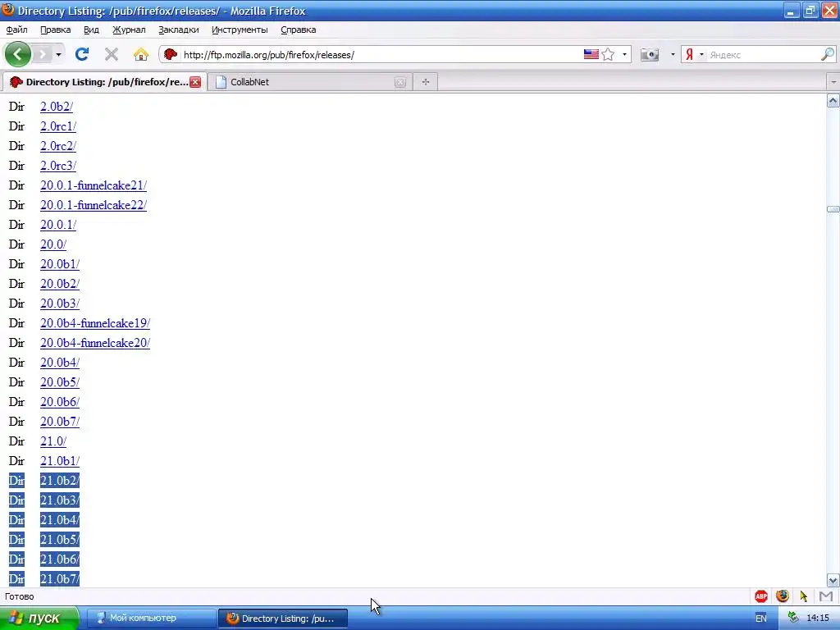Click the 14:15 taskbar clock

(818, 619)
